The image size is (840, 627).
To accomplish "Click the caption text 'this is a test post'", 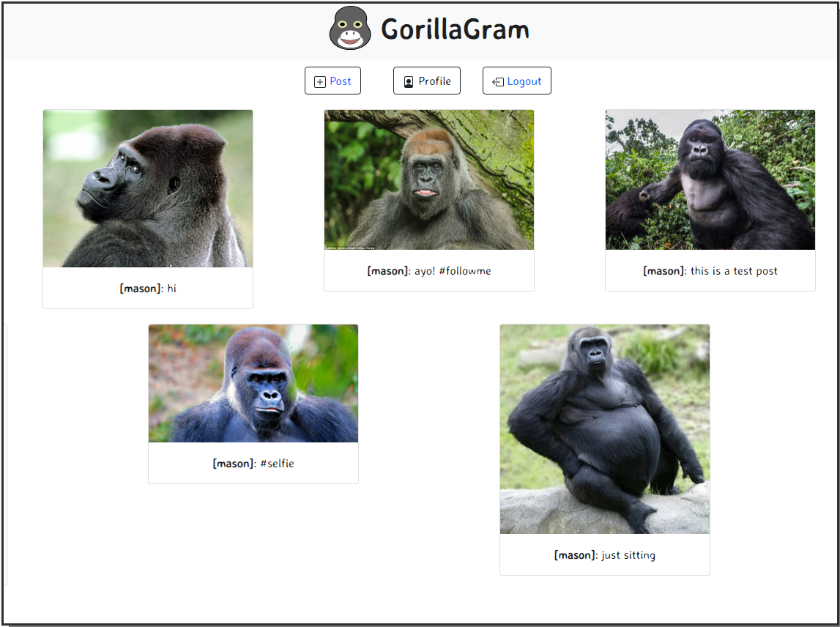I will [x=734, y=270].
